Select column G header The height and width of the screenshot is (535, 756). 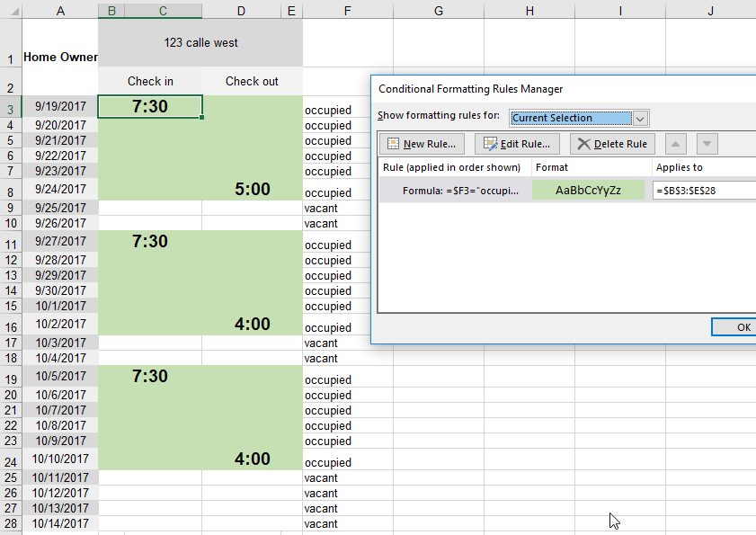click(x=439, y=11)
